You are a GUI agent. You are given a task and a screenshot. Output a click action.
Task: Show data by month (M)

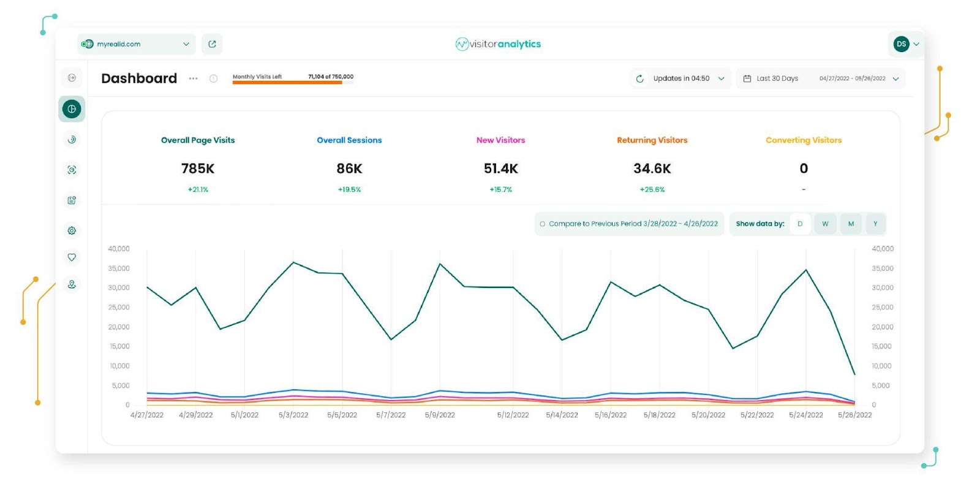851,224
